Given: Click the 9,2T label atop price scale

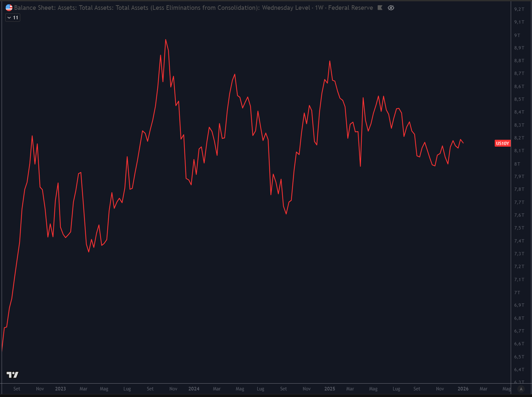Looking at the screenshot, I should coord(519,9).
